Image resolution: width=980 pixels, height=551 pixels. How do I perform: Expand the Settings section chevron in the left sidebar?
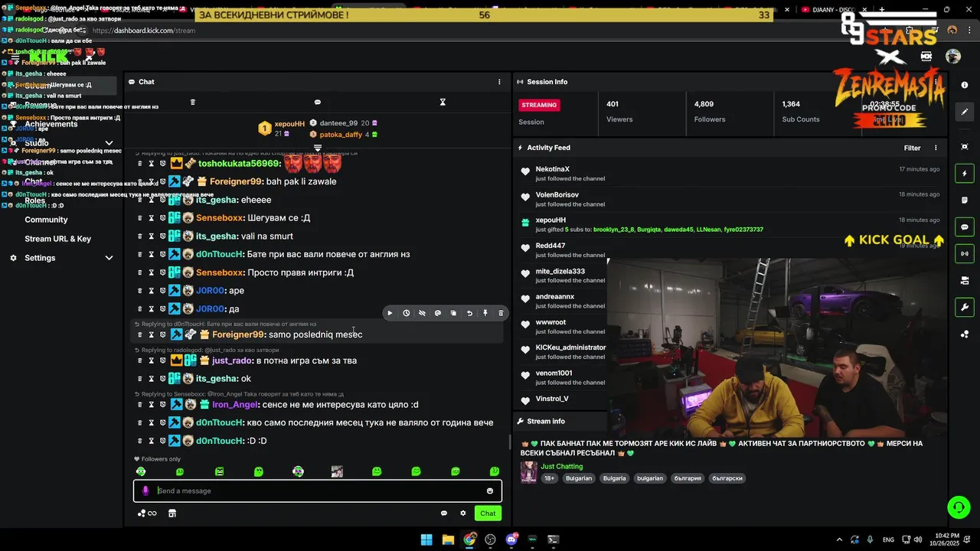[x=109, y=258]
